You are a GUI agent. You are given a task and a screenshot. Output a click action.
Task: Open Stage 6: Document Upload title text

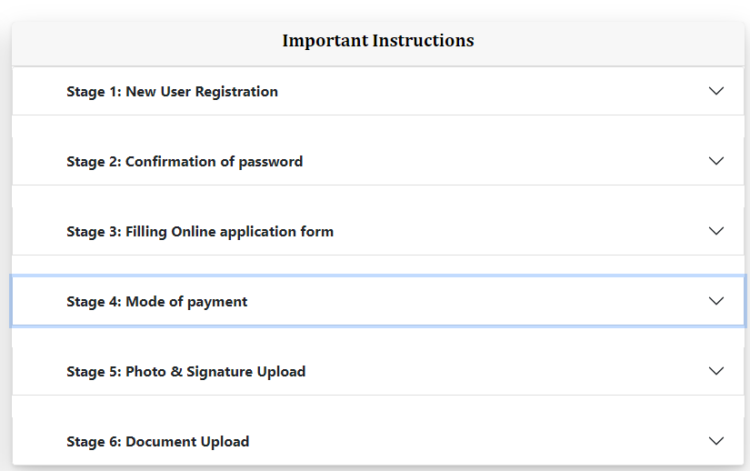[x=158, y=442]
